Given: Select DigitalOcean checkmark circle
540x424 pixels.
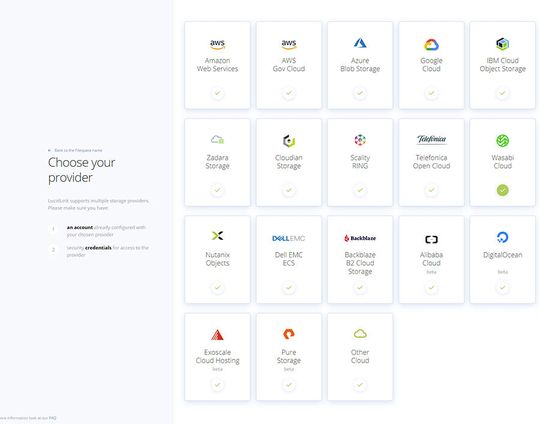Looking at the screenshot, I should tap(502, 287).
